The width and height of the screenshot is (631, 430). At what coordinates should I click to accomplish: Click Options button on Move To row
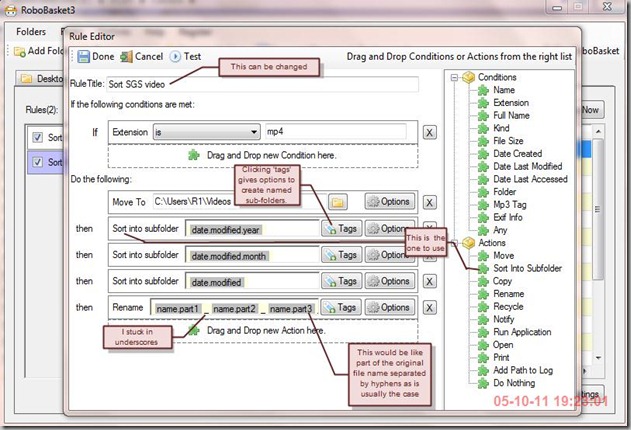390,202
